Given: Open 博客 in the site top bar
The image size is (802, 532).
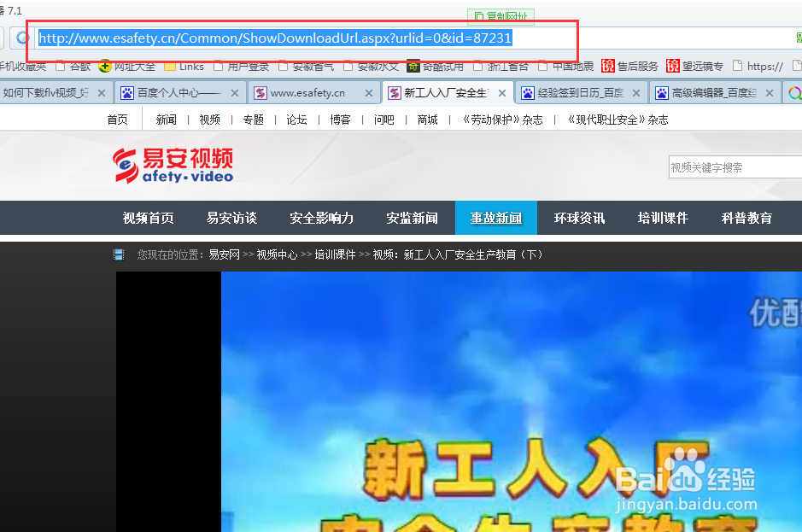Looking at the screenshot, I should pyautogui.click(x=340, y=120).
